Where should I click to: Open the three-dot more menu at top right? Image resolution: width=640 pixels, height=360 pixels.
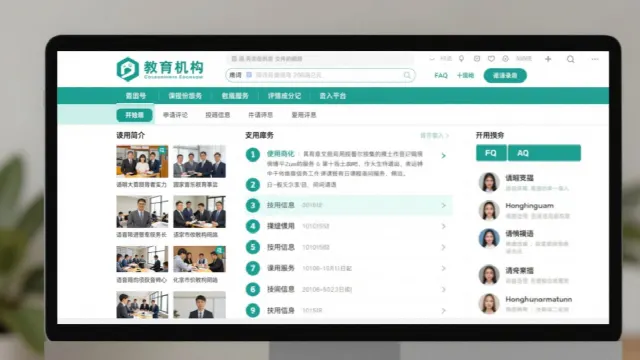pos(595,59)
